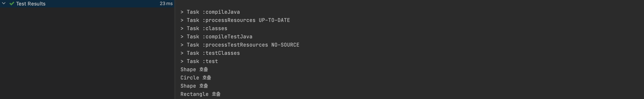Viewport: 644px width, 99px height.
Task: Click the 23 ms duration value
Action: click(x=166, y=4)
